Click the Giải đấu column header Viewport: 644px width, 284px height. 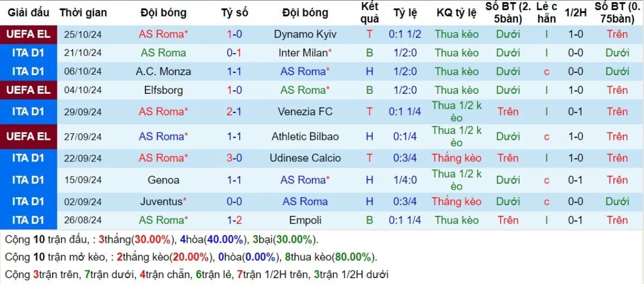(29, 13)
